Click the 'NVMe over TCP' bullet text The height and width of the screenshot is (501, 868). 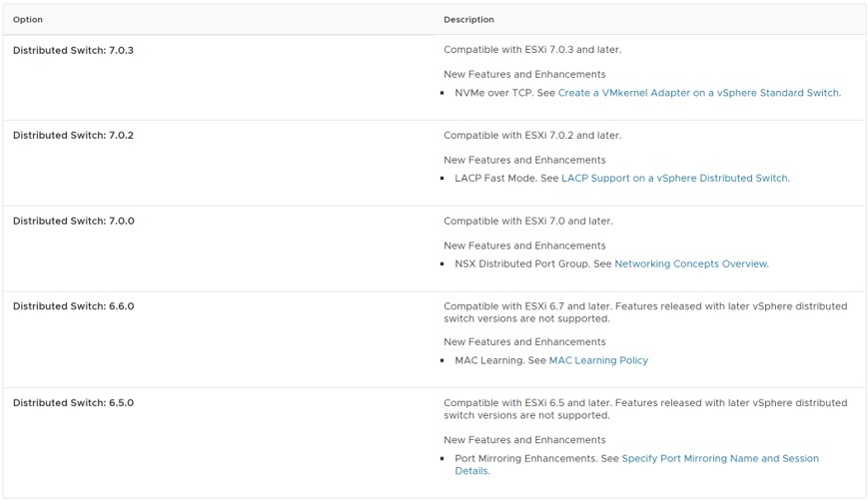coord(493,93)
